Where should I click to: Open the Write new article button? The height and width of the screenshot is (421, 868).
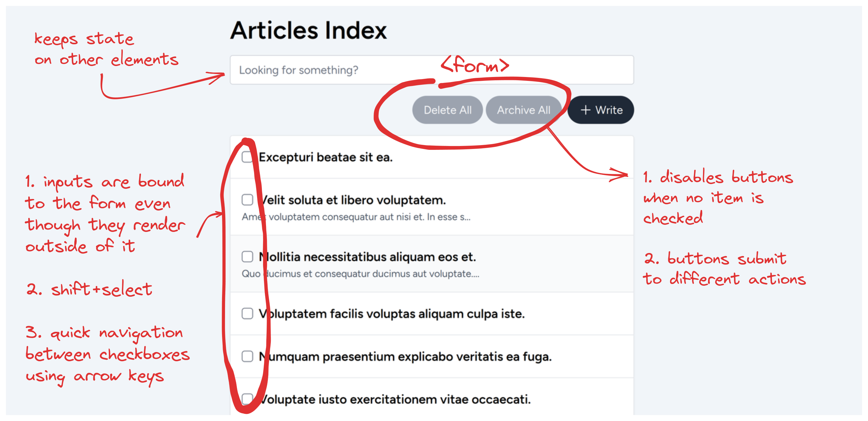point(600,110)
